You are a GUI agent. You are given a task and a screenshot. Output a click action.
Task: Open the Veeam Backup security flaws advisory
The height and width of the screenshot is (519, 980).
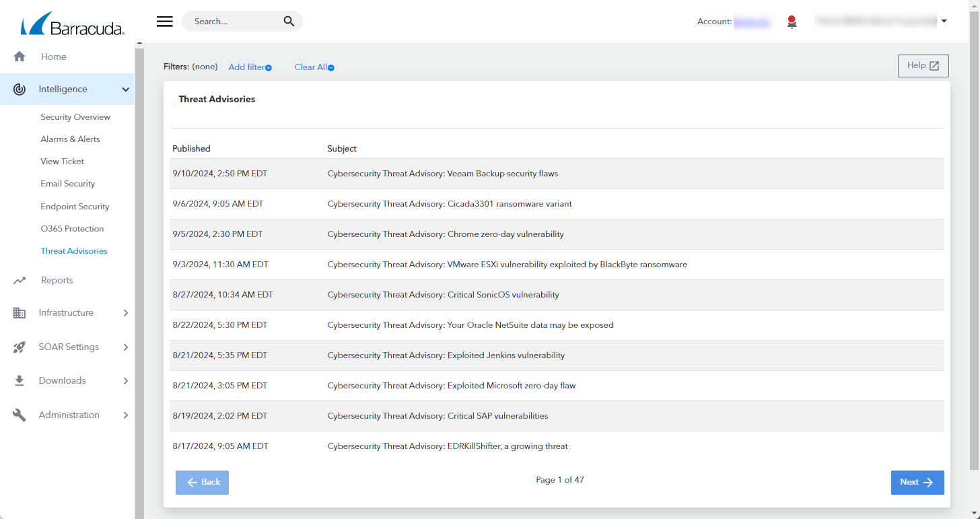click(x=442, y=174)
